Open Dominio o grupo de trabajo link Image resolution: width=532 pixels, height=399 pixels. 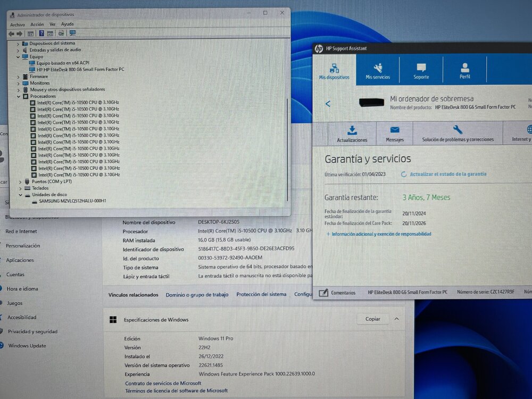tap(197, 295)
